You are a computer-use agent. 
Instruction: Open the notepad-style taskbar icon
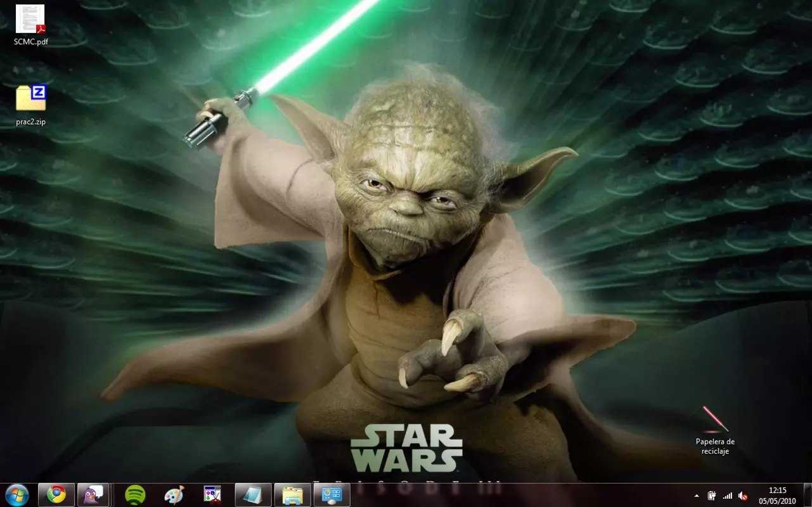click(253, 494)
